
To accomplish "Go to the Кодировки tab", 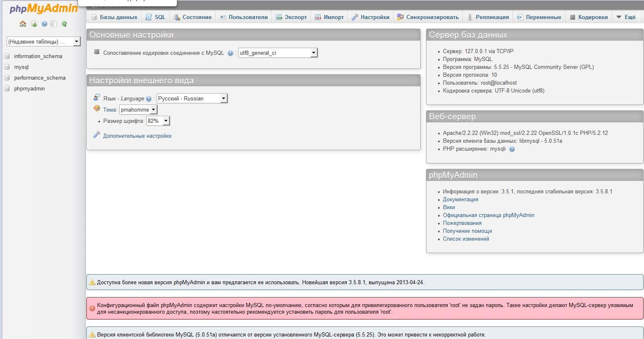I will pos(589,17).
